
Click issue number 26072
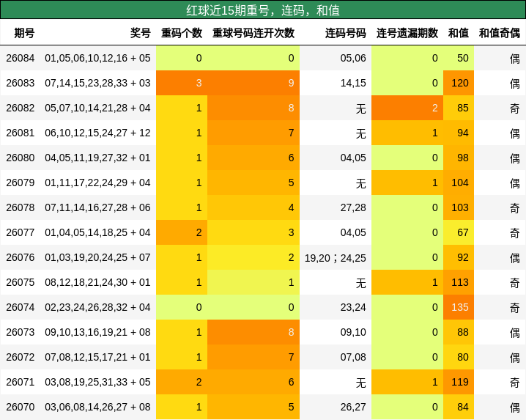click(20, 357)
